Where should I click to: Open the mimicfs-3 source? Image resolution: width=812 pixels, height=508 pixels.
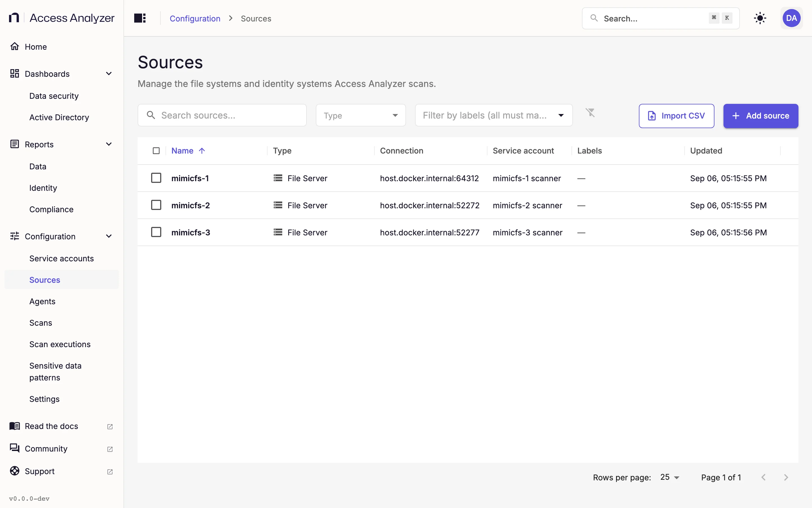click(x=191, y=233)
